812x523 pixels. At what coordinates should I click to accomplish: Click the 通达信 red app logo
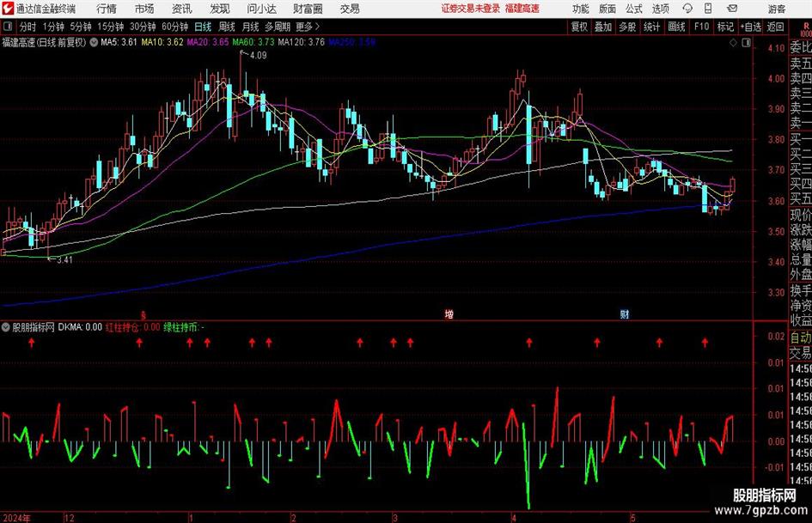(7, 9)
